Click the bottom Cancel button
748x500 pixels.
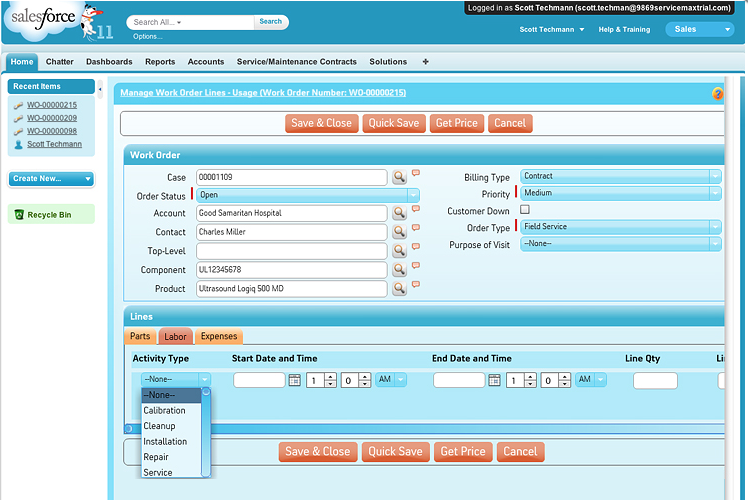pyautogui.click(x=520, y=451)
